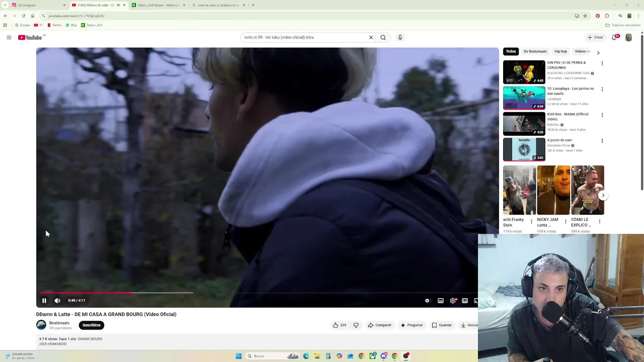This screenshot has width=644, height=362.
Task: Open Locoplaya Los porros no dan sueño thumbnail
Action: click(524, 98)
